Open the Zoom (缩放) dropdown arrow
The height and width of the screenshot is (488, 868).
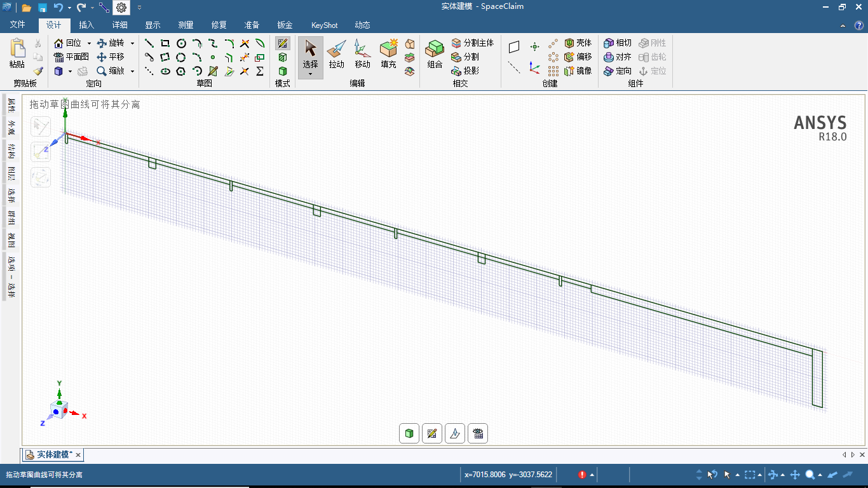pyautogui.click(x=132, y=71)
